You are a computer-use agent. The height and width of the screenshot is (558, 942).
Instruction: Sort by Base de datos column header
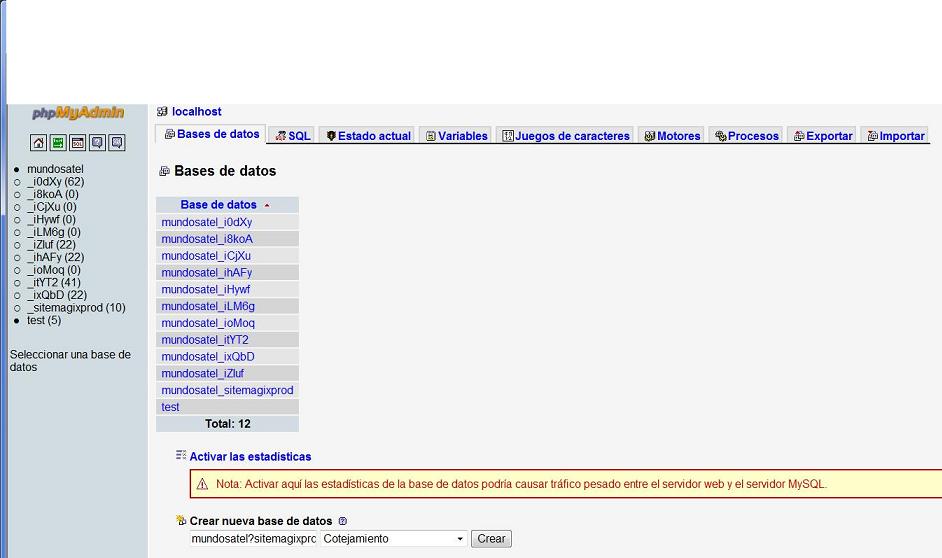click(x=218, y=205)
